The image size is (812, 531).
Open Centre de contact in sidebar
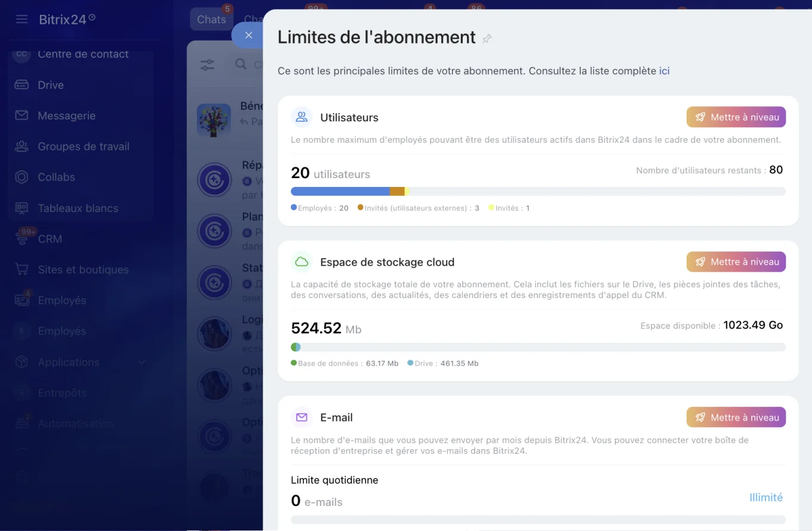point(83,54)
